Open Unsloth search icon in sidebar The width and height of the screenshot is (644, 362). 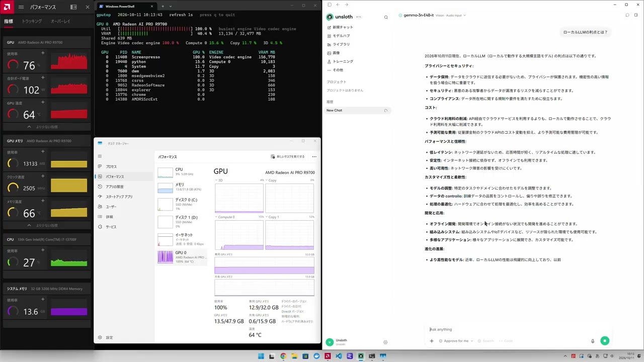[386, 17]
